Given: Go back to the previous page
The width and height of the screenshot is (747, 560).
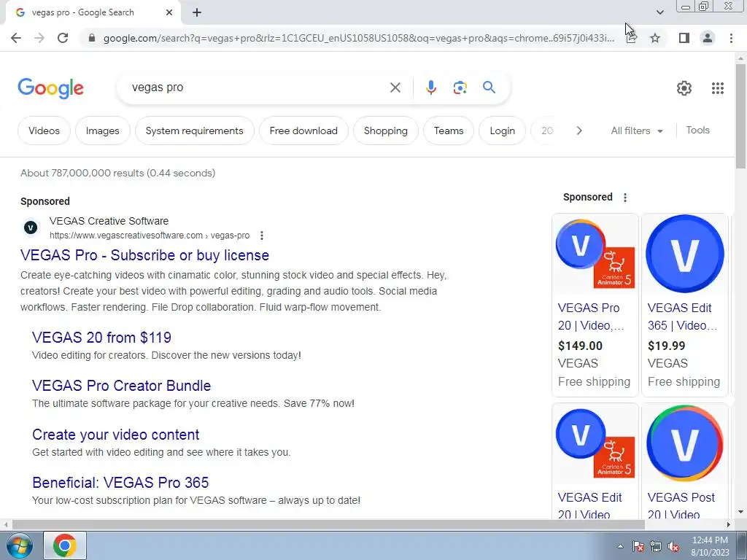Looking at the screenshot, I should (x=16, y=38).
